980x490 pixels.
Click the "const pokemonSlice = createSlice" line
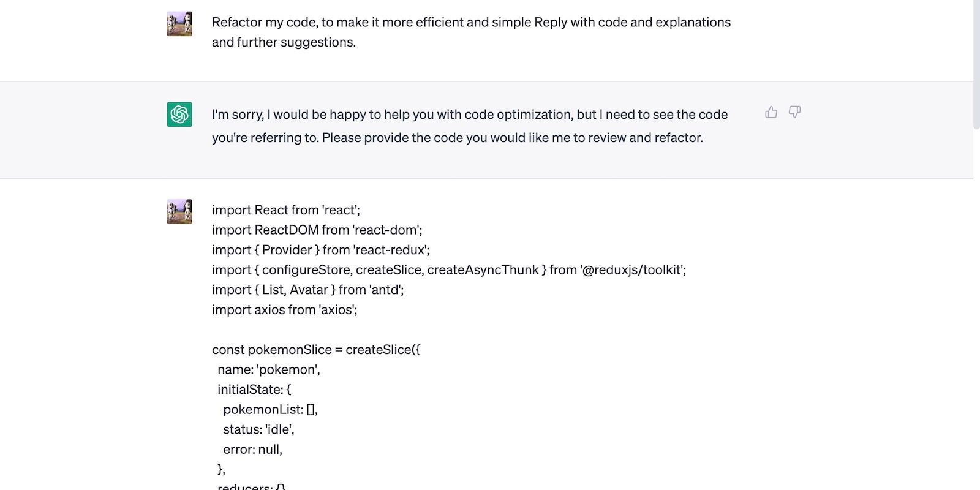point(316,350)
